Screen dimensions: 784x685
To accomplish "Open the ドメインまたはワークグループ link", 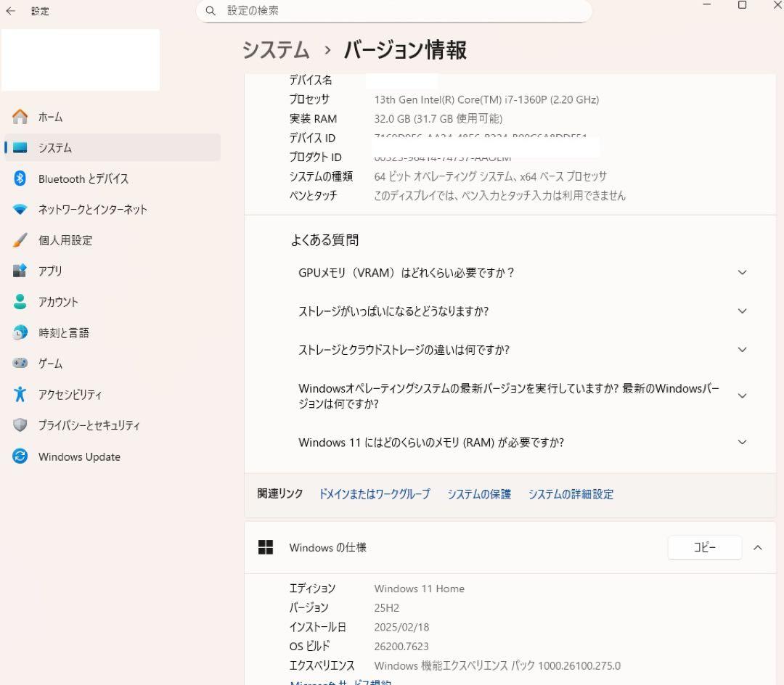I will tap(375, 494).
